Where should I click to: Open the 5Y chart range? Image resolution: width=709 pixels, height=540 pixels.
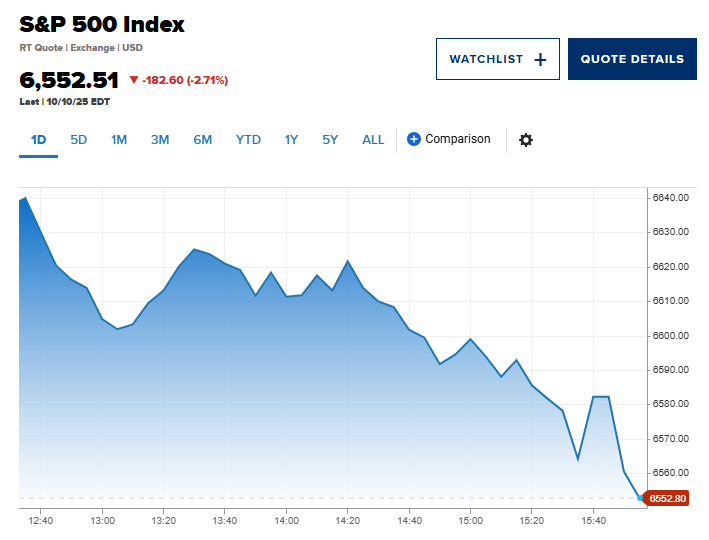point(330,140)
